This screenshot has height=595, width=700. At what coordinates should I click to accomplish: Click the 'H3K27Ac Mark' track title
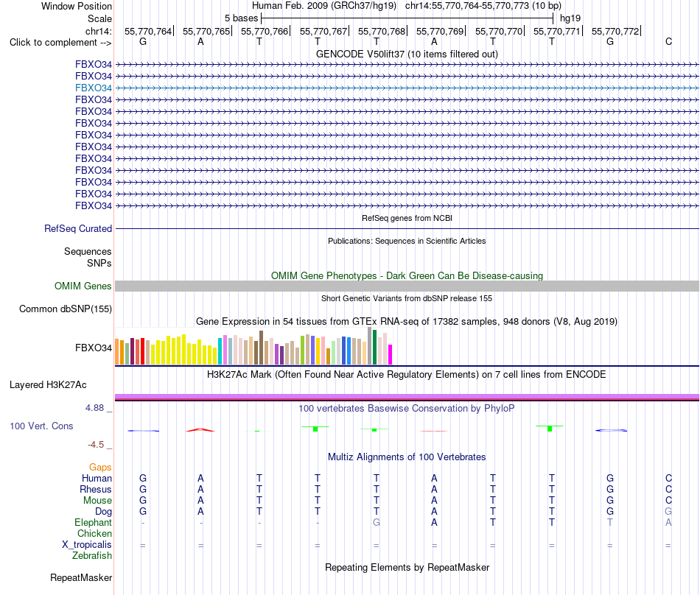coord(407,374)
